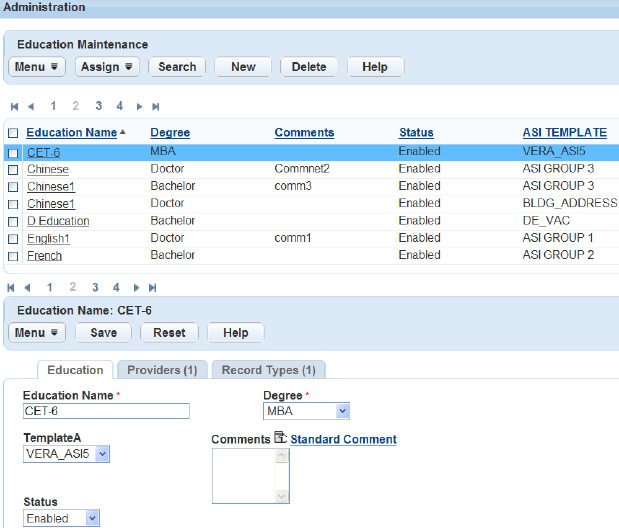Open the Standard Comment link
The image size is (619, 528).
(x=343, y=439)
